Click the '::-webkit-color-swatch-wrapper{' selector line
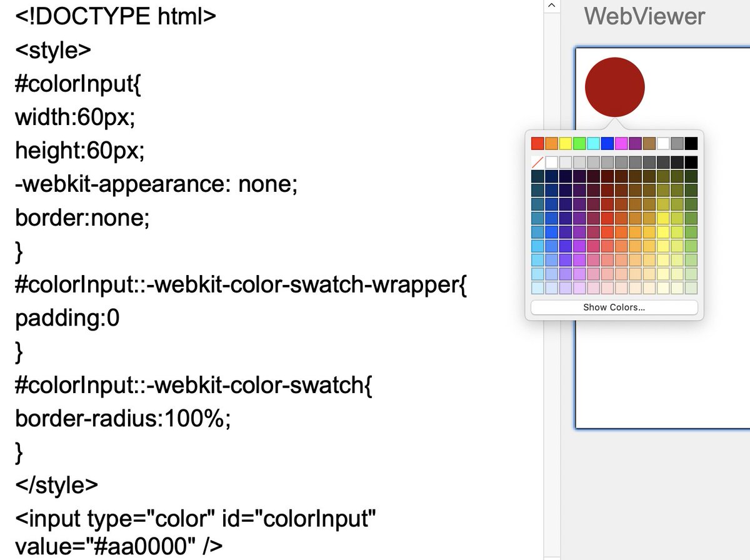 click(241, 286)
